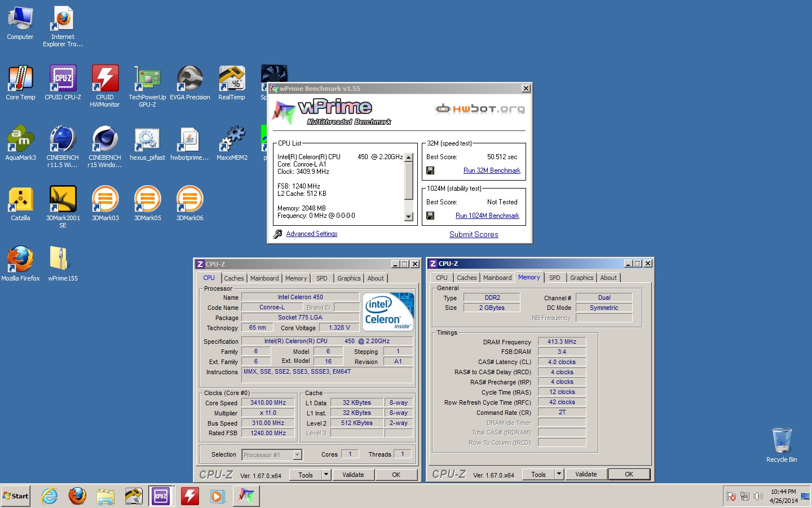This screenshot has height=508, width=812.
Task: Save 32M score floppy icon in wPrime
Action: [x=430, y=170]
